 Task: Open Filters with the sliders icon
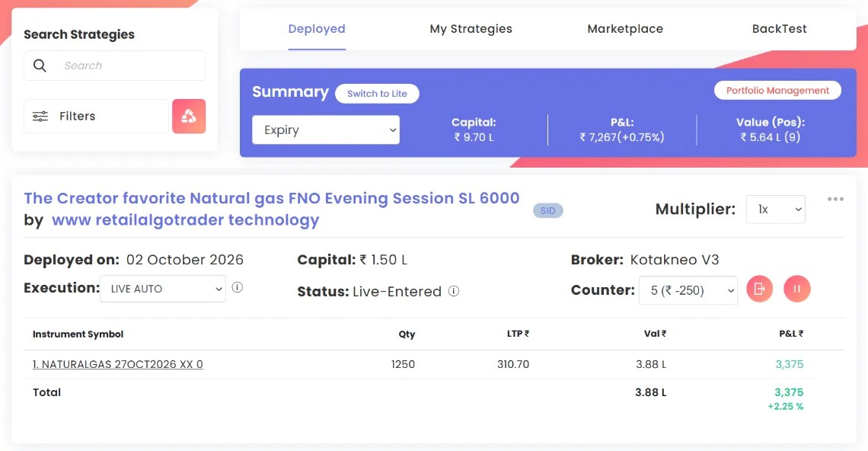[40, 117]
